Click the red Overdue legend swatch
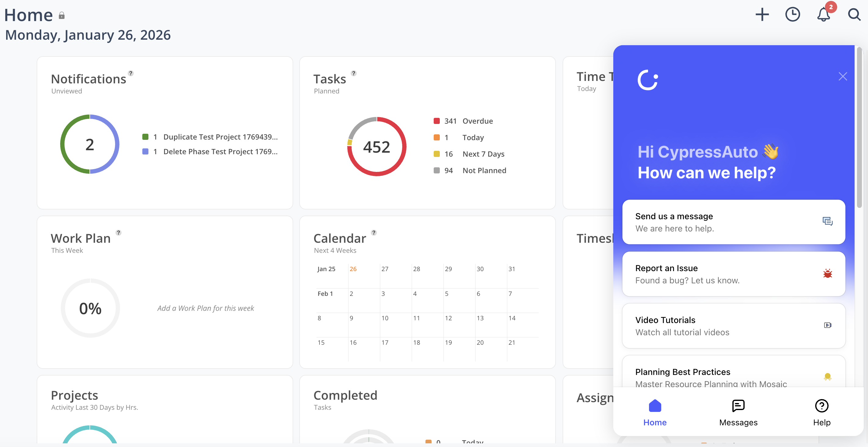Viewport: 868px width, 447px height. (436, 121)
